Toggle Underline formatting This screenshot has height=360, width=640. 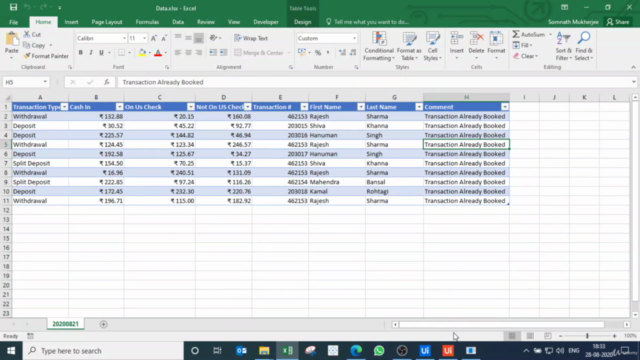click(x=101, y=52)
